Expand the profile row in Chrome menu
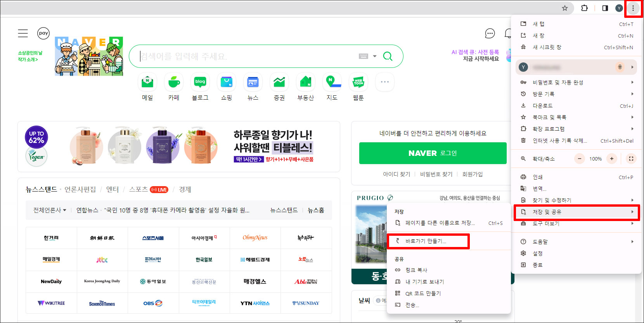Viewport: 644px width, 323px height. 577,67
